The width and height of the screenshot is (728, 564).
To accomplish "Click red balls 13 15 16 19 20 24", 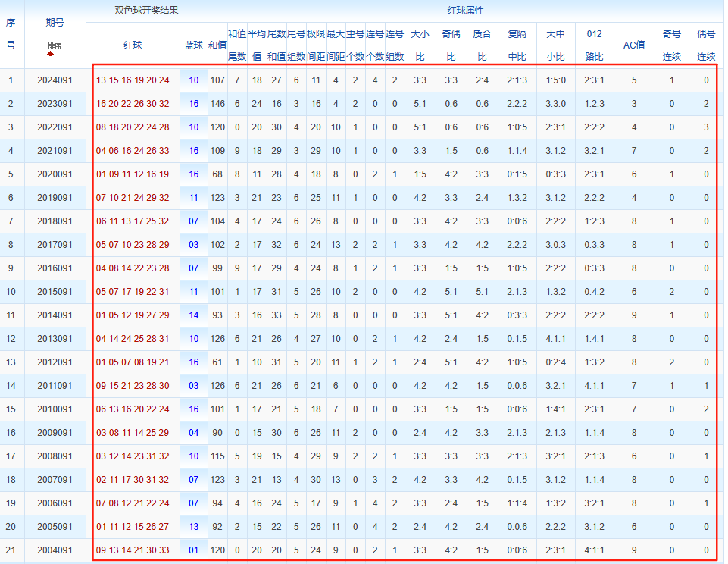I will [133, 80].
